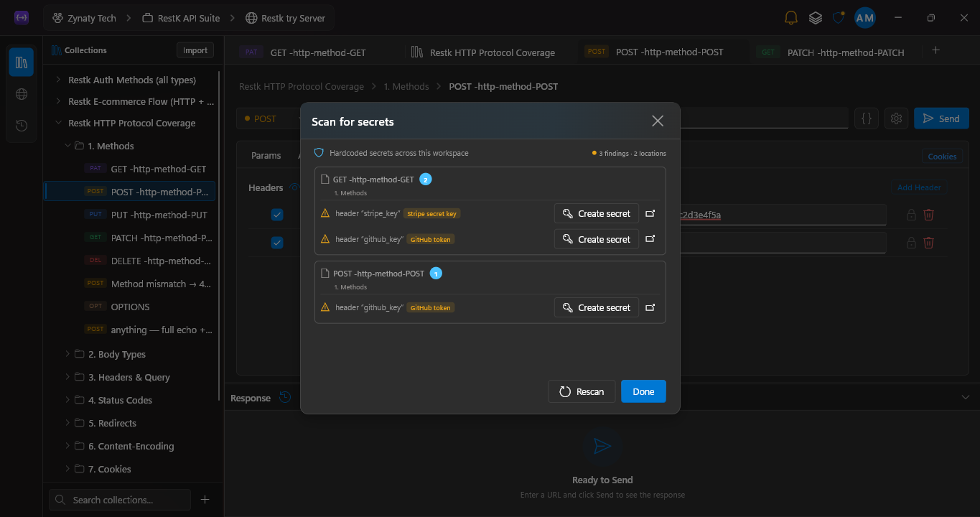Expand the 4. Status Codes folder
Viewport: 980px width, 517px height.
pyautogui.click(x=67, y=400)
